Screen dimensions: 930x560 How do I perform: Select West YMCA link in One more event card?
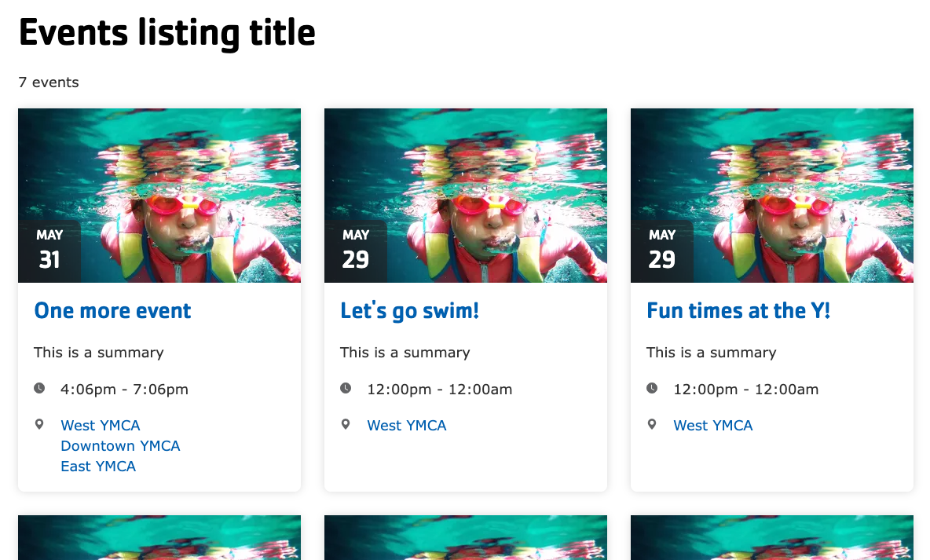tap(101, 426)
